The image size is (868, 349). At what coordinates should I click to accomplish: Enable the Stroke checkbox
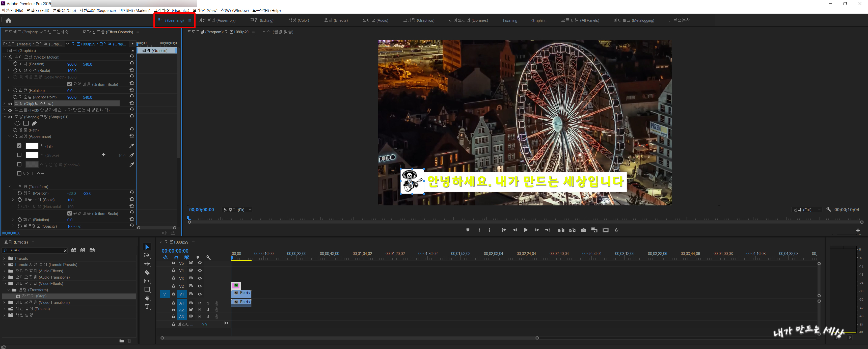[19, 155]
